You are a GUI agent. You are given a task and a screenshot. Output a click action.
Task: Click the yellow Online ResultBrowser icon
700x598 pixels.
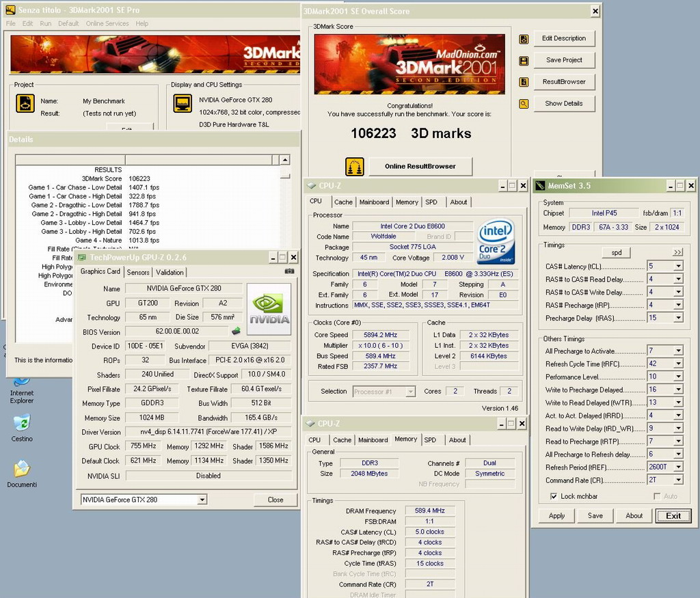tap(355, 167)
